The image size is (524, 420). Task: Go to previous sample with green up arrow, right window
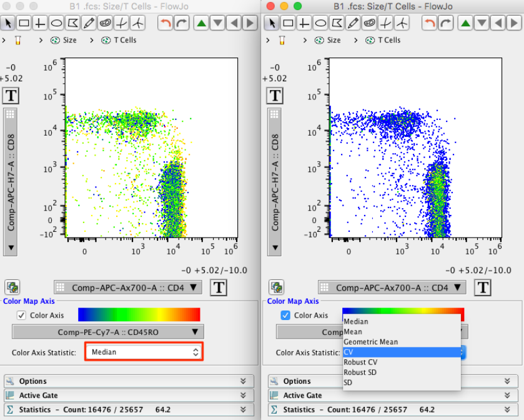[465, 23]
